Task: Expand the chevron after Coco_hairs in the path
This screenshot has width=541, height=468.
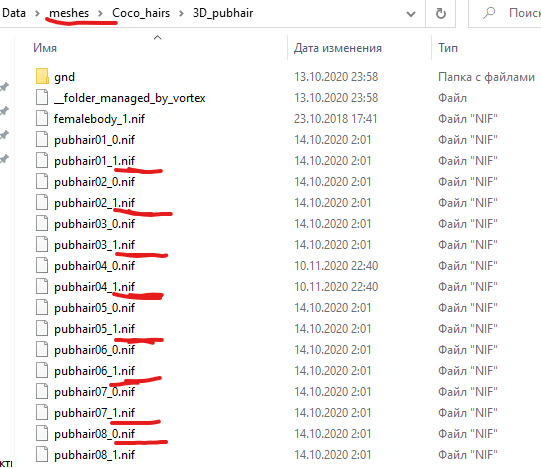Action: [x=181, y=13]
